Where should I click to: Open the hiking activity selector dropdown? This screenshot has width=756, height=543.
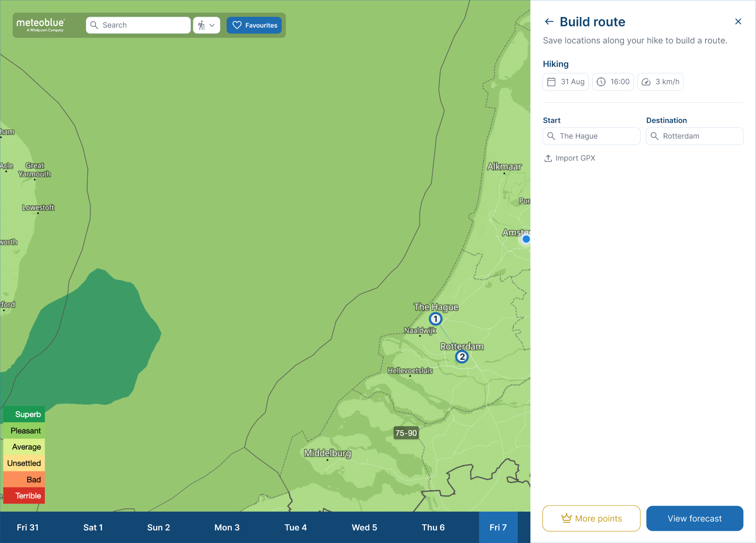point(206,25)
